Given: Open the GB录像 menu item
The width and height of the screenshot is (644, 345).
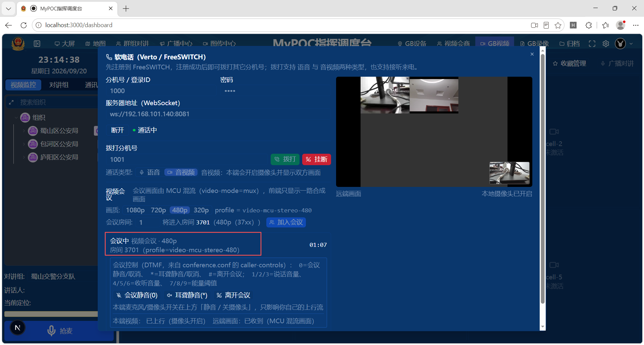Looking at the screenshot, I should tap(534, 44).
